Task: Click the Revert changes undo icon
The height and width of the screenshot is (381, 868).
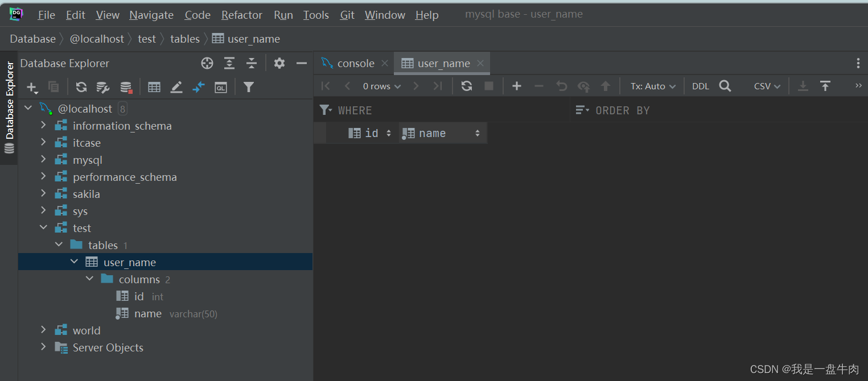Action: 561,86
